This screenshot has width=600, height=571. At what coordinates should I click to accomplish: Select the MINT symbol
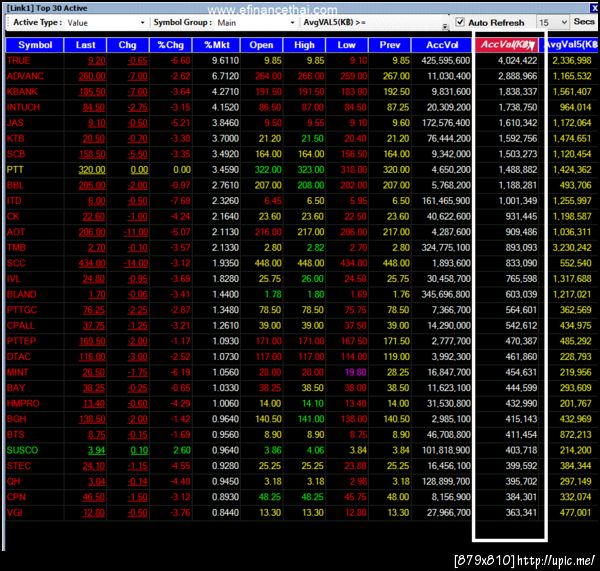click(x=18, y=372)
